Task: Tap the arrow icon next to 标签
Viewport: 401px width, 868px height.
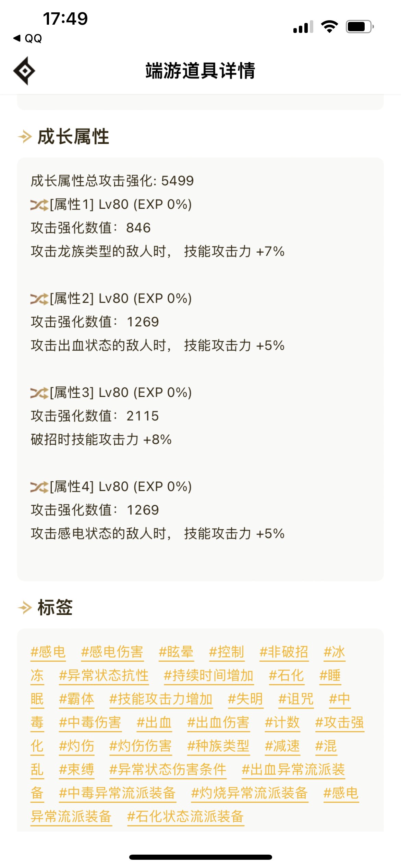Action: coord(25,607)
